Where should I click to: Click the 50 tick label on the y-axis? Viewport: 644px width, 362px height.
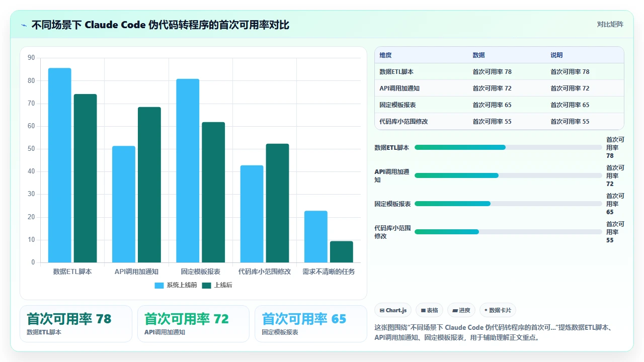point(32,149)
